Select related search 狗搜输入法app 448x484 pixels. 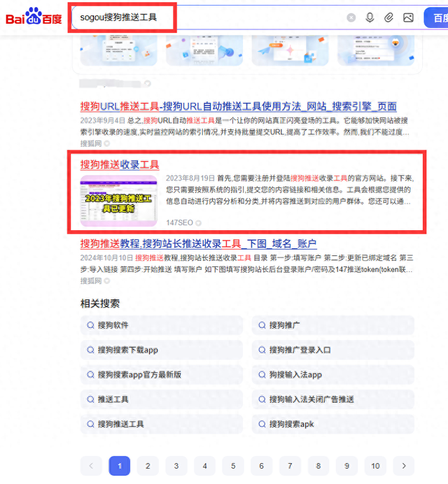[333, 374]
